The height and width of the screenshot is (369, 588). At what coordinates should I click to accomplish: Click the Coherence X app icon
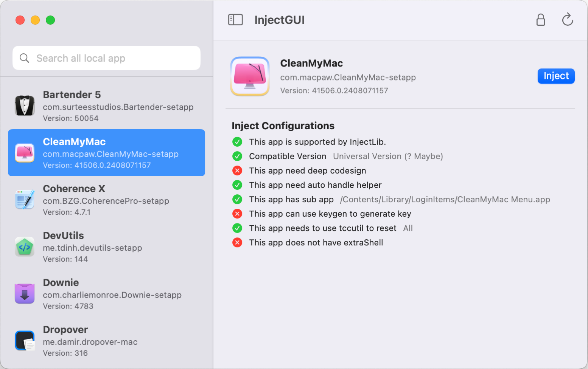click(25, 200)
